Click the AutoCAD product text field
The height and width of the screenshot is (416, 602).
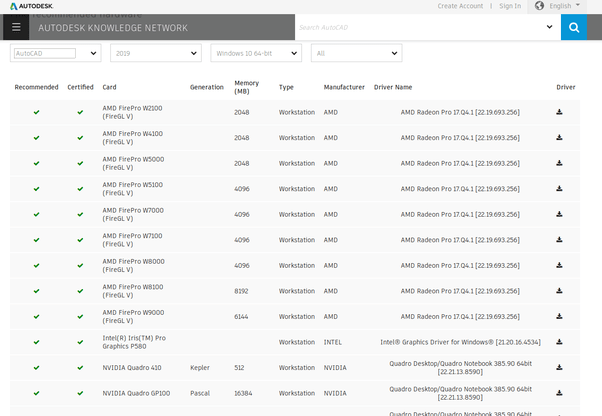(x=45, y=53)
